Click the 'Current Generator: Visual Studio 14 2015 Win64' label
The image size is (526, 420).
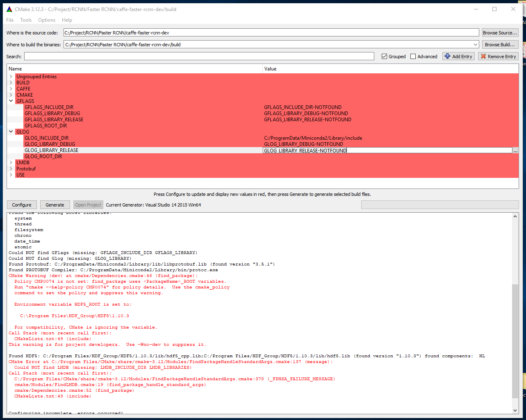[x=153, y=205]
